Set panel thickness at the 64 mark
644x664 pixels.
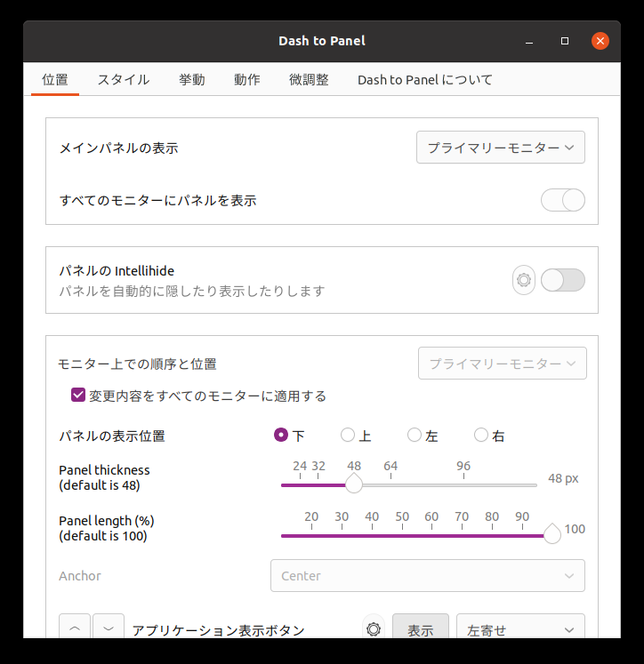coord(390,485)
